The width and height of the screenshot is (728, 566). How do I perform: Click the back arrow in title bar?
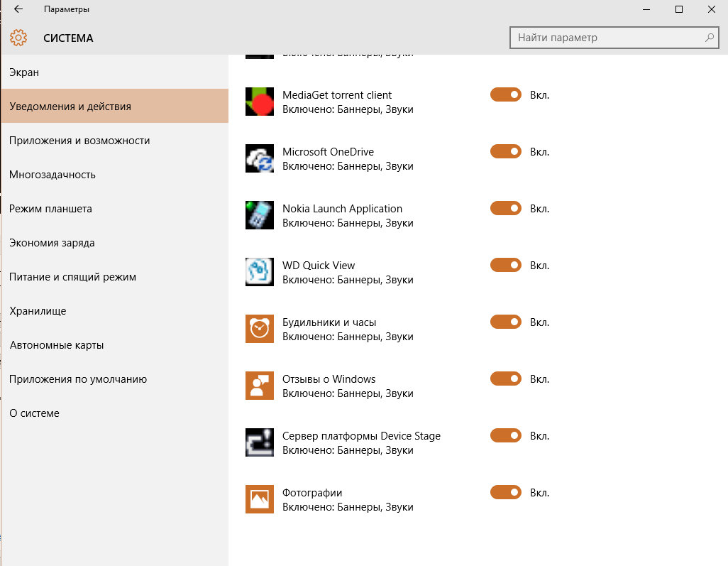coord(18,9)
